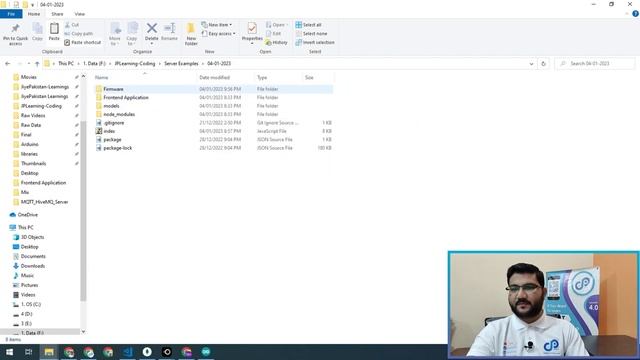Open Arduino folder in the sidebar
The height and width of the screenshot is (360, 640).
[29, 144]
